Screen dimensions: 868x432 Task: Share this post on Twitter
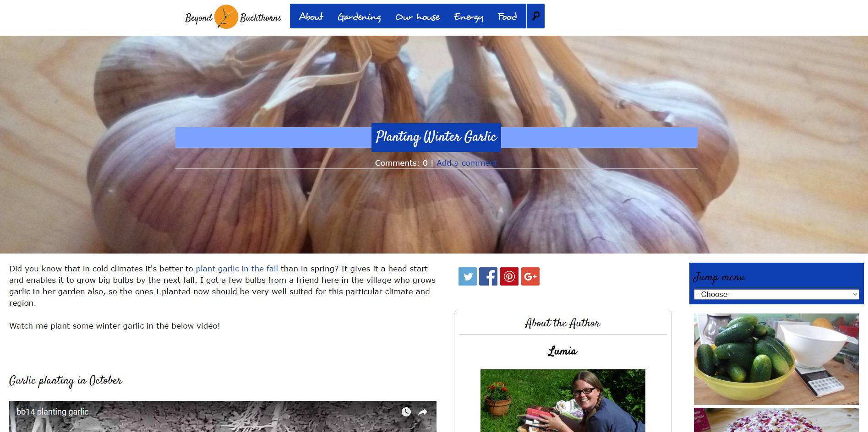tap(468, 276)
